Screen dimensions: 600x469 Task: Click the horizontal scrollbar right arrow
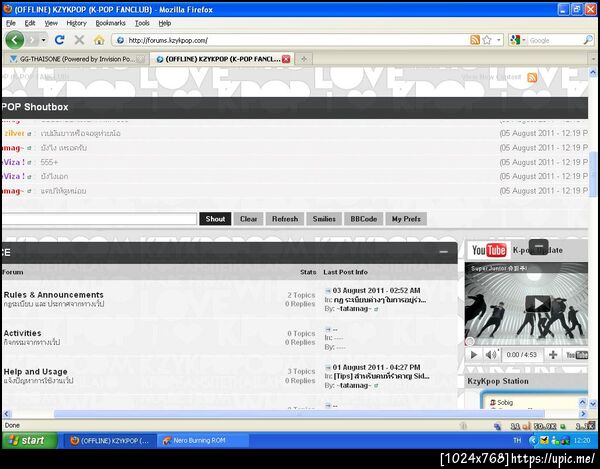(584, 414)
